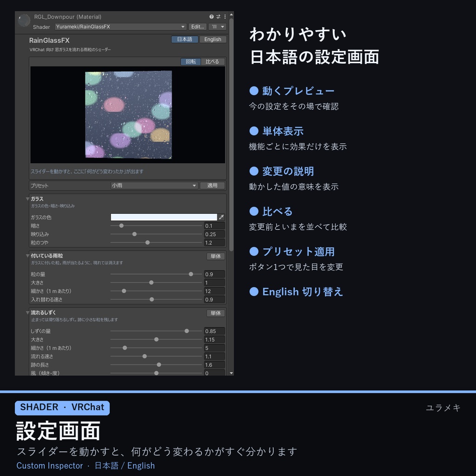The height and width of the screenshot is (476, 476).
Task: Open the preset sliders icon in inspector header
Action: tap(218, 17)
